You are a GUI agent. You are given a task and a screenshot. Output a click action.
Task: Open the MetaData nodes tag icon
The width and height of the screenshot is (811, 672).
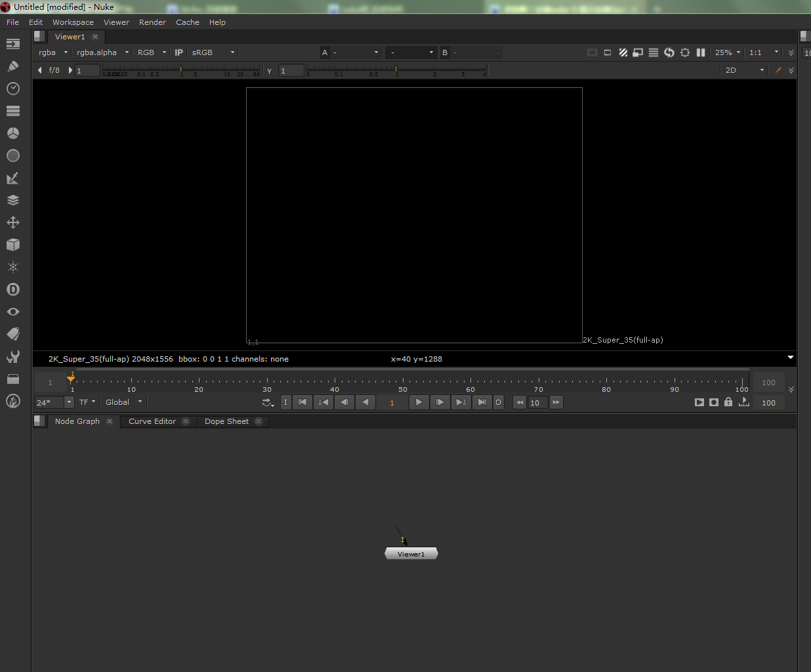tap(13, 334)
